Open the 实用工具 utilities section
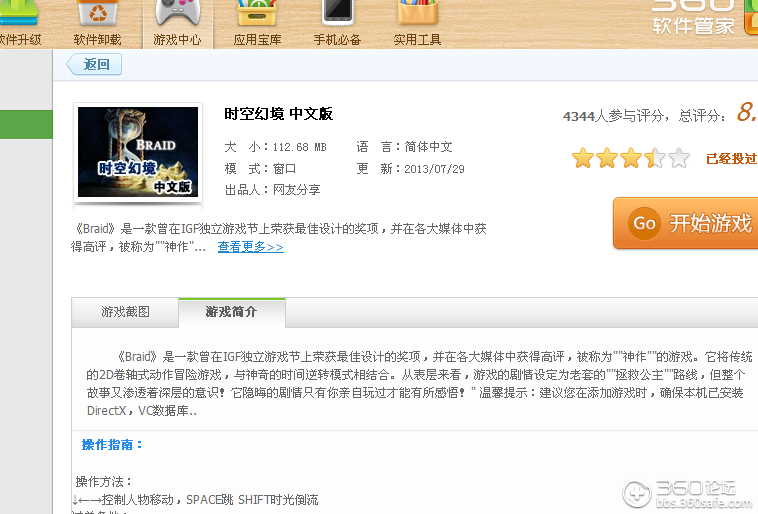The width and height of the screenshot is (758, 514). click(417, 24)
